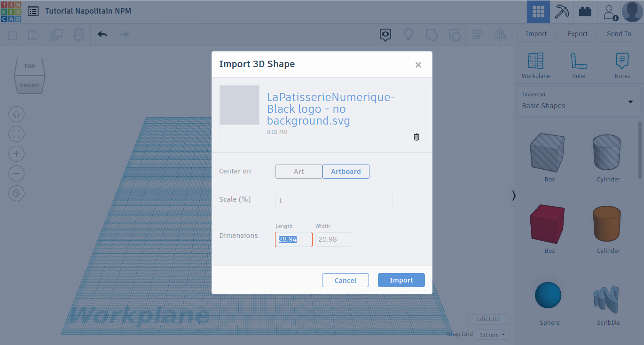Screen dimensions: 644x345
Task: Select the Workplane tool
Action: [x=535, y=66]
